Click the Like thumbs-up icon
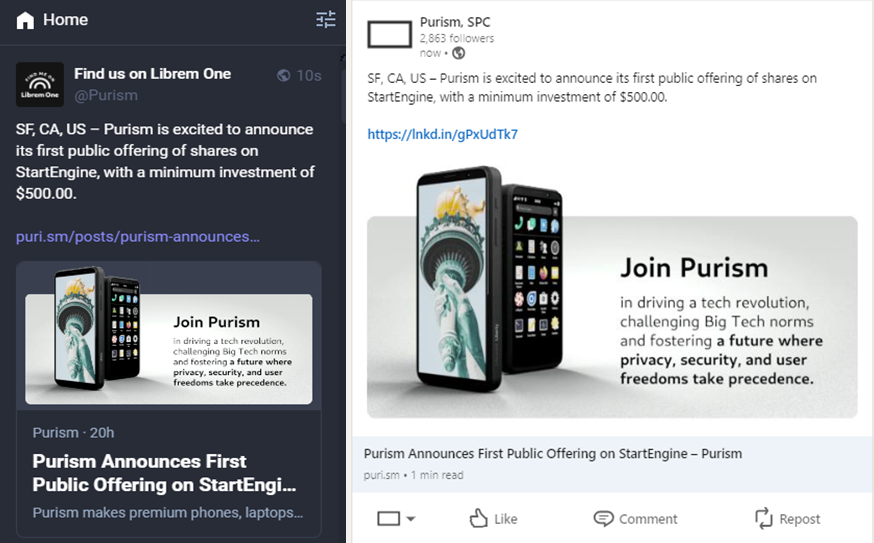 coord(478,518)
